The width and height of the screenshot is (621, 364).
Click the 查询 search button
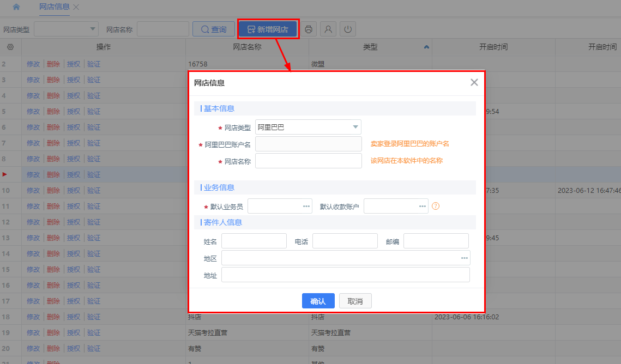click(x=214, y=29)
